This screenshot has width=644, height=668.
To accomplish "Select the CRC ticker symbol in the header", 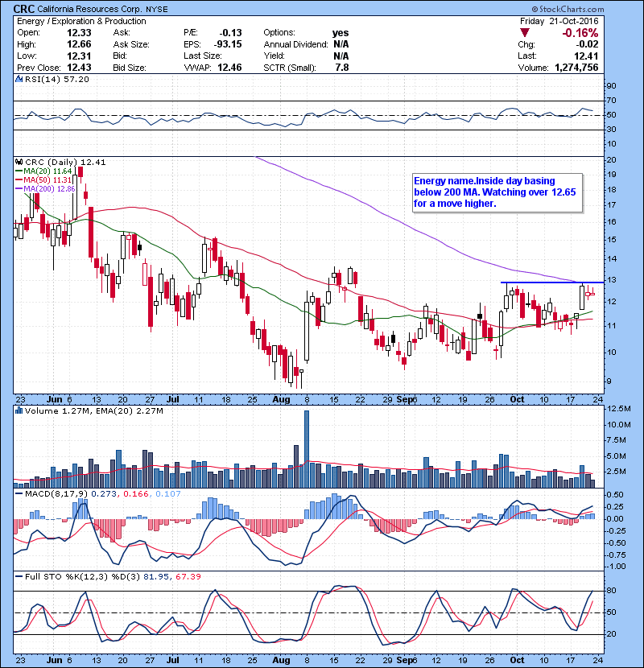I will 24,9.
